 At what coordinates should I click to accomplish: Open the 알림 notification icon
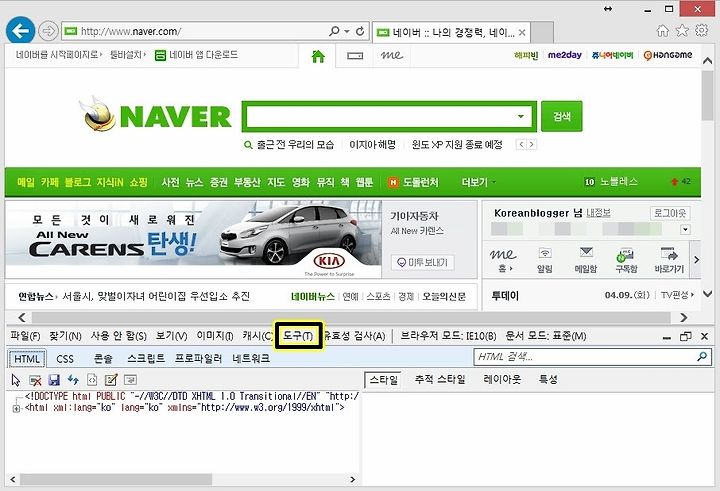point(545,260)
